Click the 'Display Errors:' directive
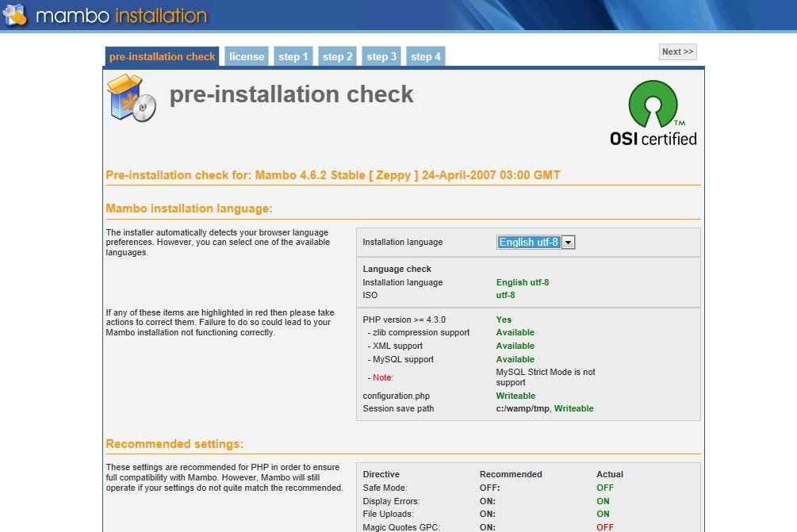Viewport: 797px width, 532px height. (x=391, y=501)
